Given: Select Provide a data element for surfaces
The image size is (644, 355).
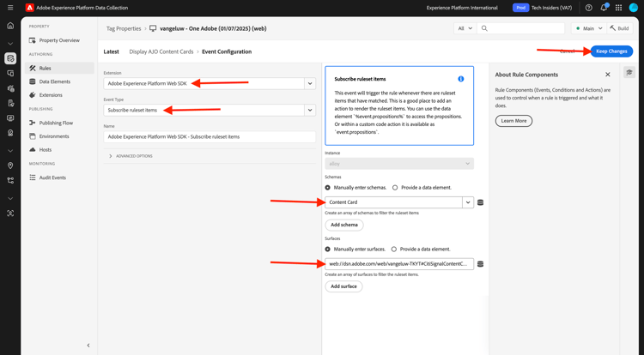Looking at the screenshot, I should tap(394, 249).
